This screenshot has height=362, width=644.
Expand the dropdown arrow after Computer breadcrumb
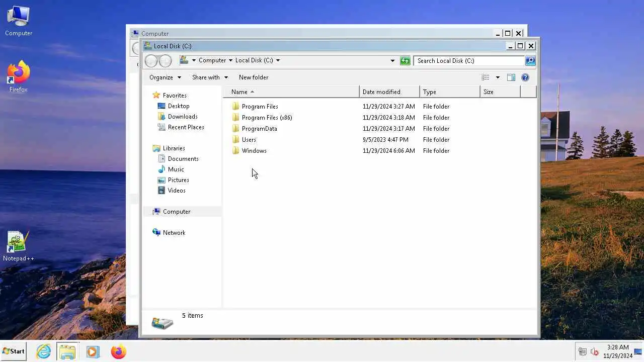[x=230, y=60]
